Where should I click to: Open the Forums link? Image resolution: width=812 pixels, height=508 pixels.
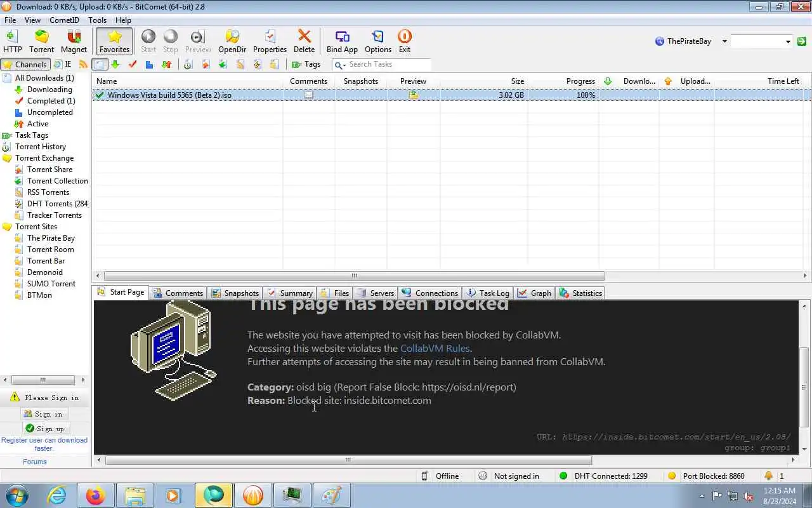click(x=34, y=462)
